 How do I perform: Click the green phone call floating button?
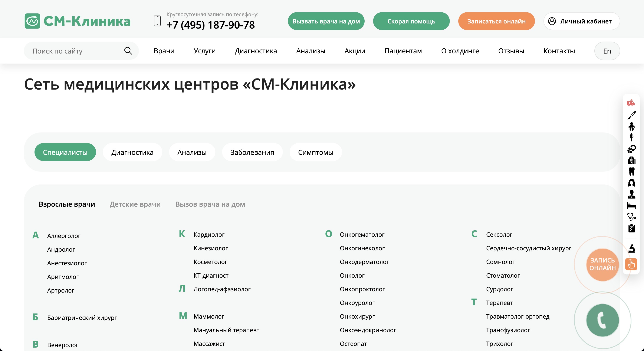[602, 320]
